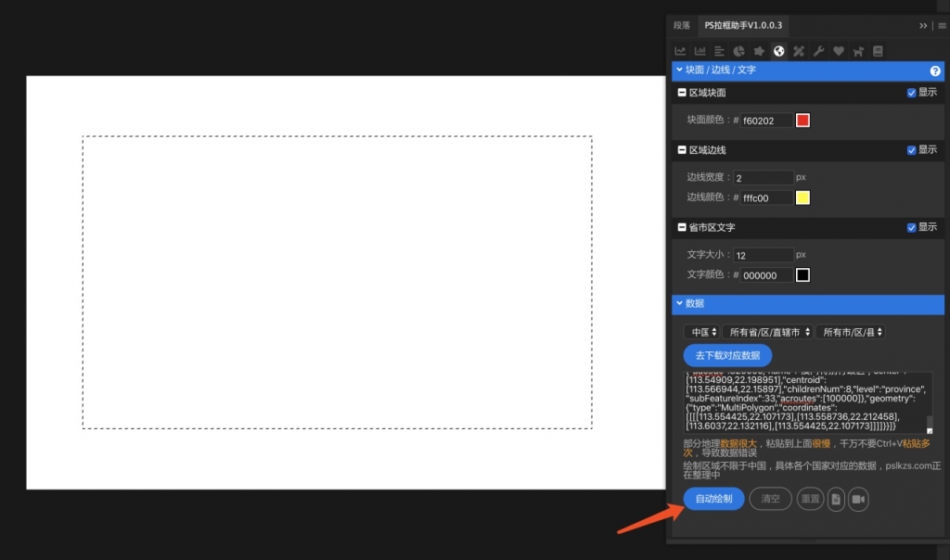Toggle 显示 checkbox for 区域块面

(912, 93)
